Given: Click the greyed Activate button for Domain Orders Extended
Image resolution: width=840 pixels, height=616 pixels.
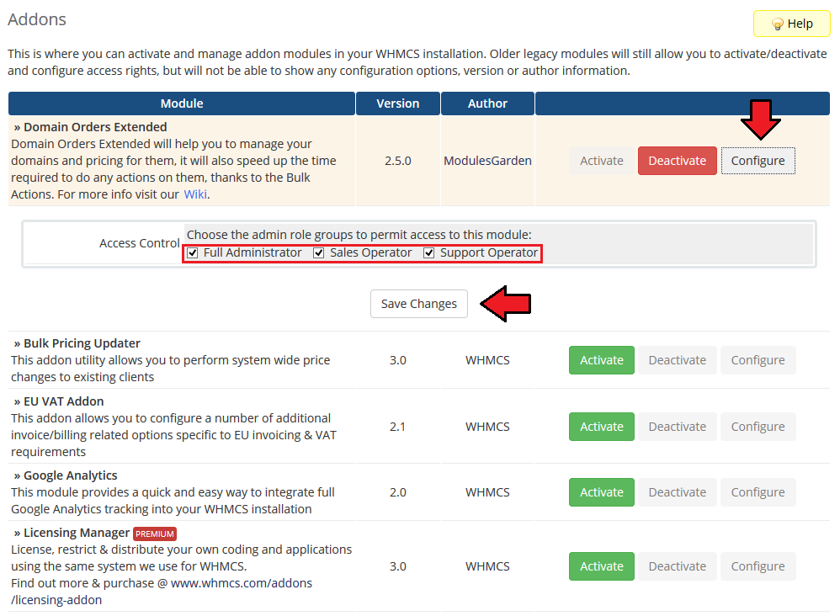Looking at the screenshot, I should pyautogui.click(x=601, y=161).
